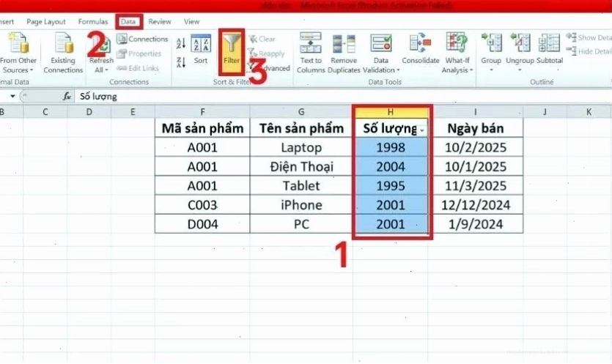Click the insert function fx icon
This screenshot has width=612, height=364.
(x=67, y=97)
